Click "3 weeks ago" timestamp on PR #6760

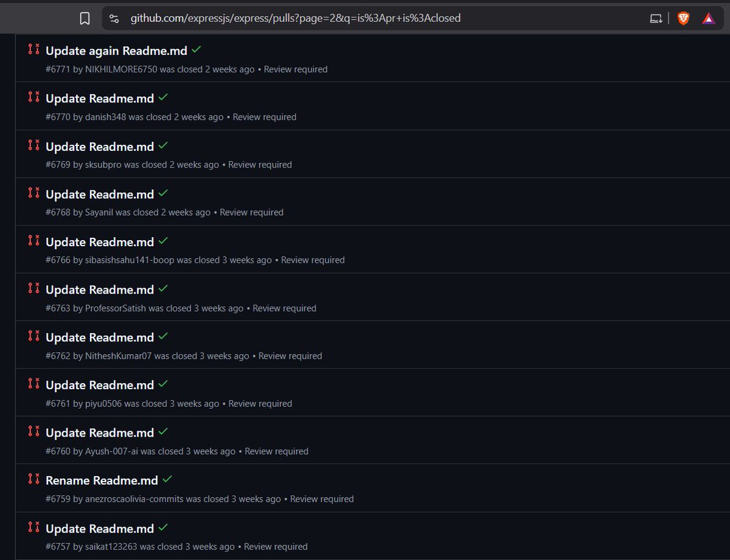coord(210,451)
